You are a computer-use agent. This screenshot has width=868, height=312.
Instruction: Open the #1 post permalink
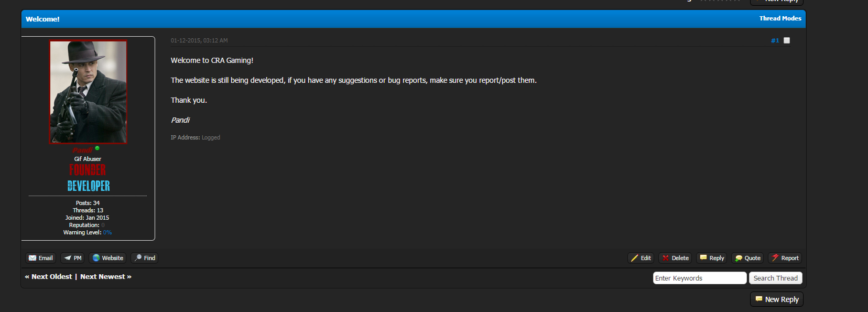tap(775, 40)
